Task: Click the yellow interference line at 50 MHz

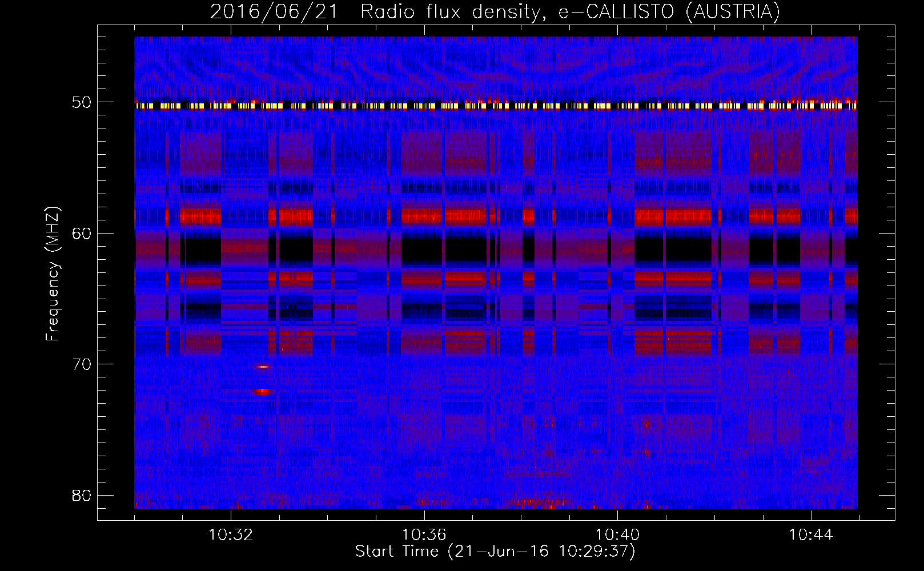Action: [496, 106]
